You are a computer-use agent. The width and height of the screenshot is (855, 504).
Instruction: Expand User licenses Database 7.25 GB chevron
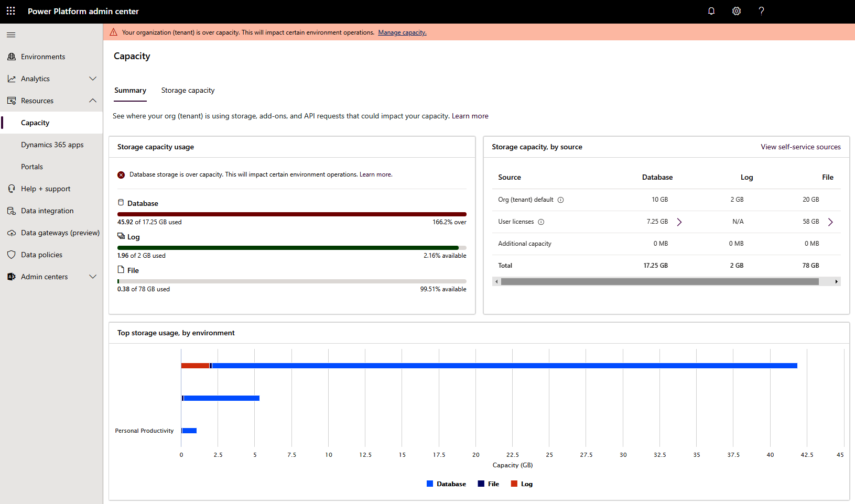[679, 222]
